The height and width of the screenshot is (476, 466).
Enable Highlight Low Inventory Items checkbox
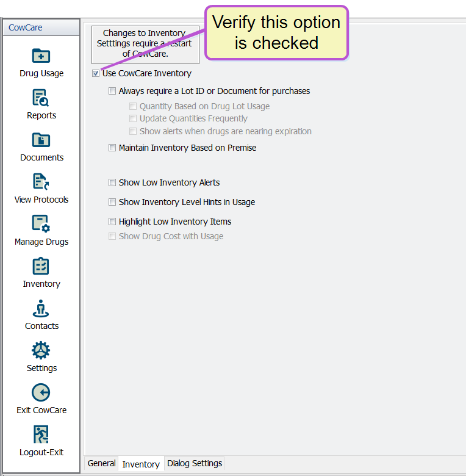(x=112, y=222)
